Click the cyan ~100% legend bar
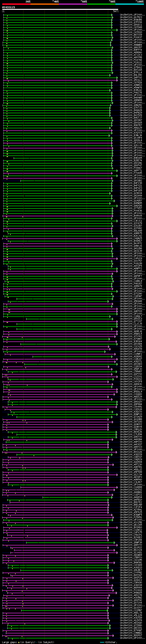The width and height of the screenshot is (146, 644). point(130,4)
